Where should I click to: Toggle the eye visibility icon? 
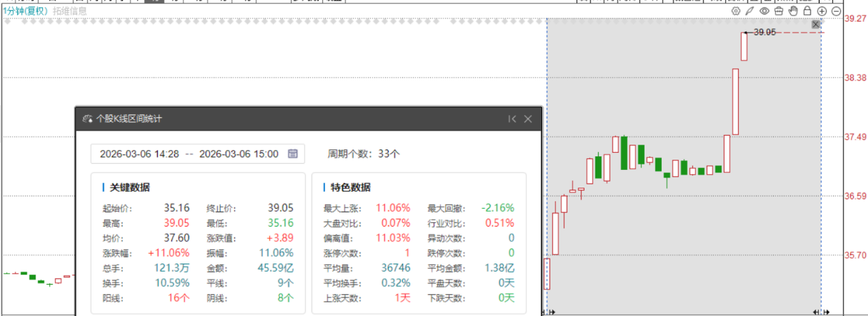764,11
